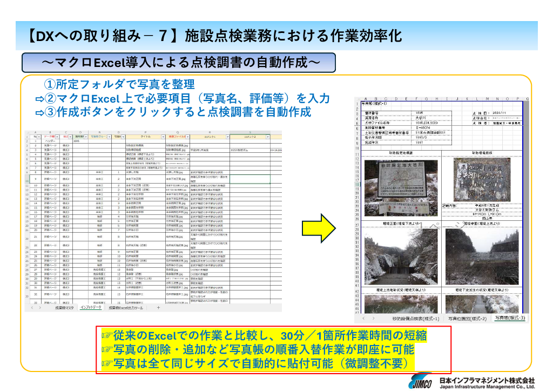Click previous-sheet arrow left of 成果物マスタ tab
This screenshot has width=553, height=392.
[32, 307]
